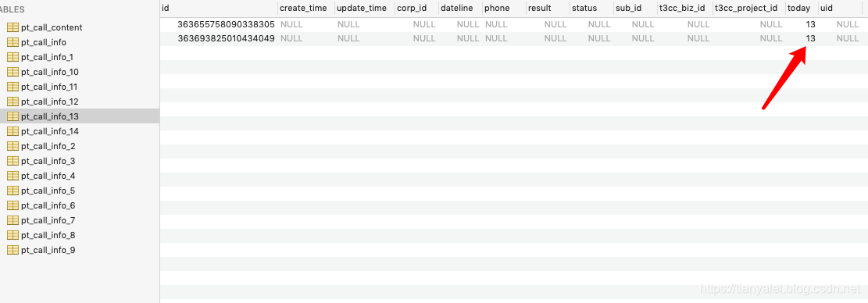Click the pt_call_content table icon
868x303 pixels.
pyautogui.click(x=13, y=27)
